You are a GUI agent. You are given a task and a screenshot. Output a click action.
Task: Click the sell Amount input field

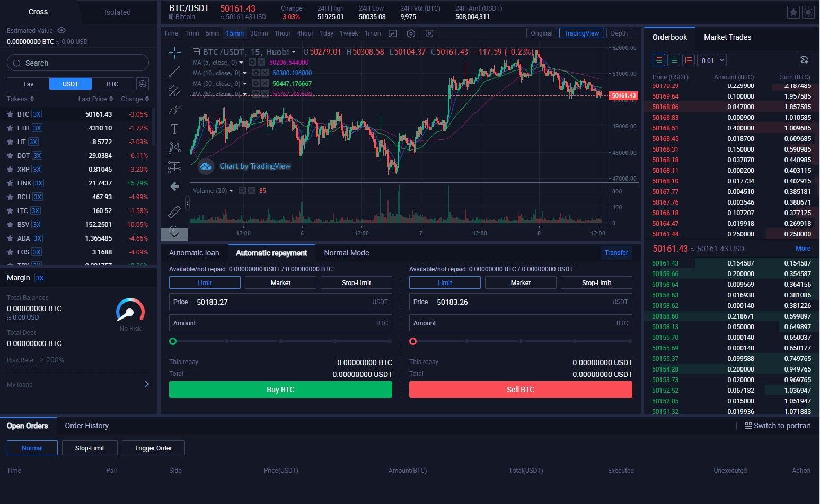[x=521, y=323]
